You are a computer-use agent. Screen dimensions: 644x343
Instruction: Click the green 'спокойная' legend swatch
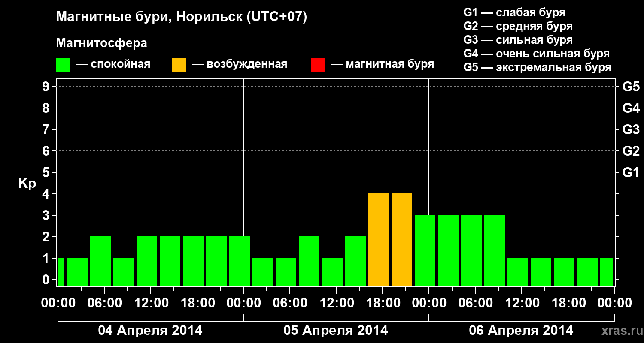pyautogui.click(x=63, y=65)
